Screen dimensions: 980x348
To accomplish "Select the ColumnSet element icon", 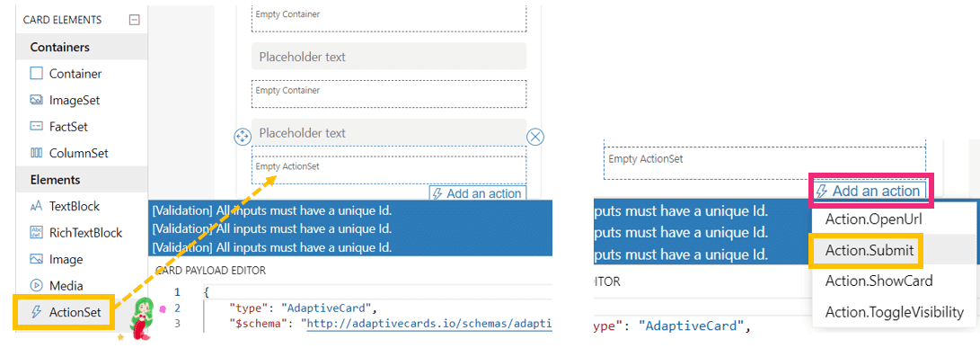I will [x=36, y=153].
